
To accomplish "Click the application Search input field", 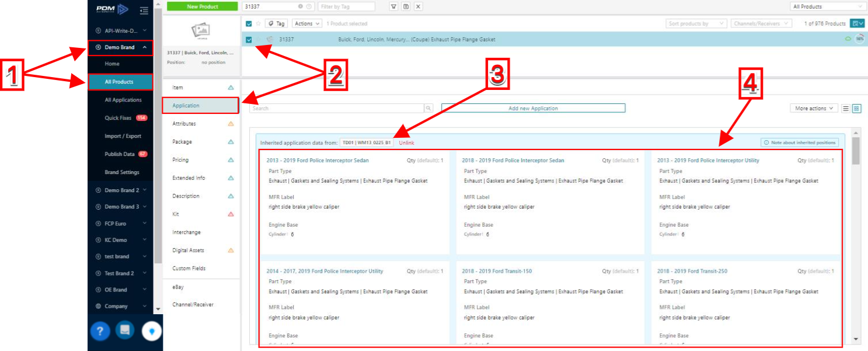I will (337, 109).
